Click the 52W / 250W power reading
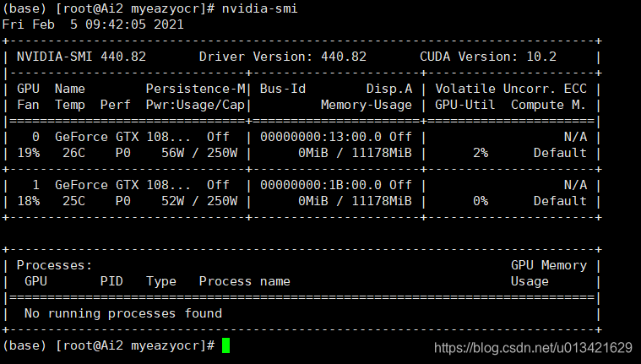641x364 pixels. (x=199, y=201)
